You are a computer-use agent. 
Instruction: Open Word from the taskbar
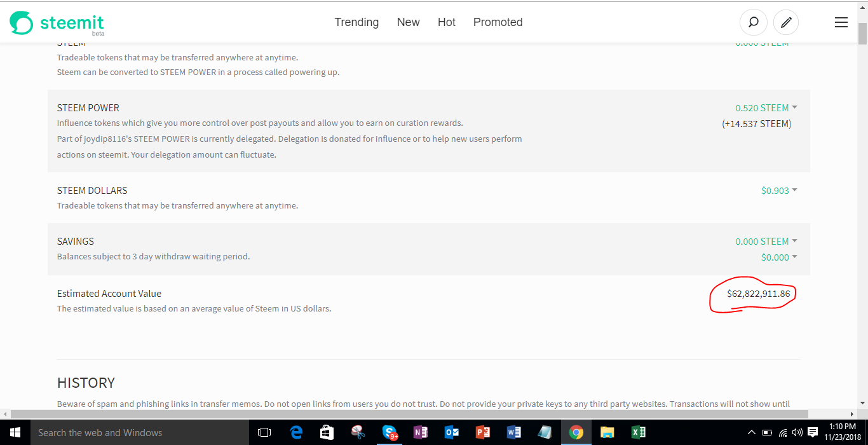pyautogui.click(x=514, y=433)
